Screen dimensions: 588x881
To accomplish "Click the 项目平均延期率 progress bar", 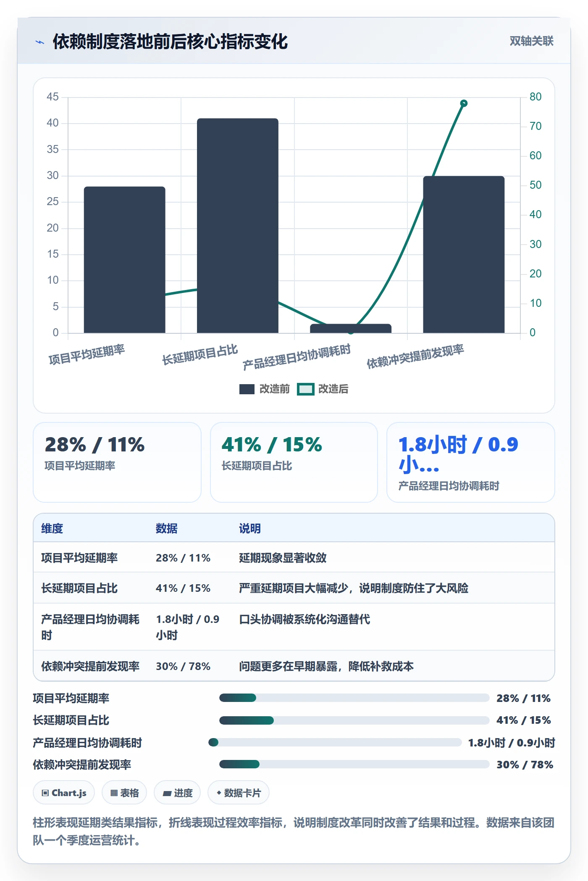I will pos(354,698).
